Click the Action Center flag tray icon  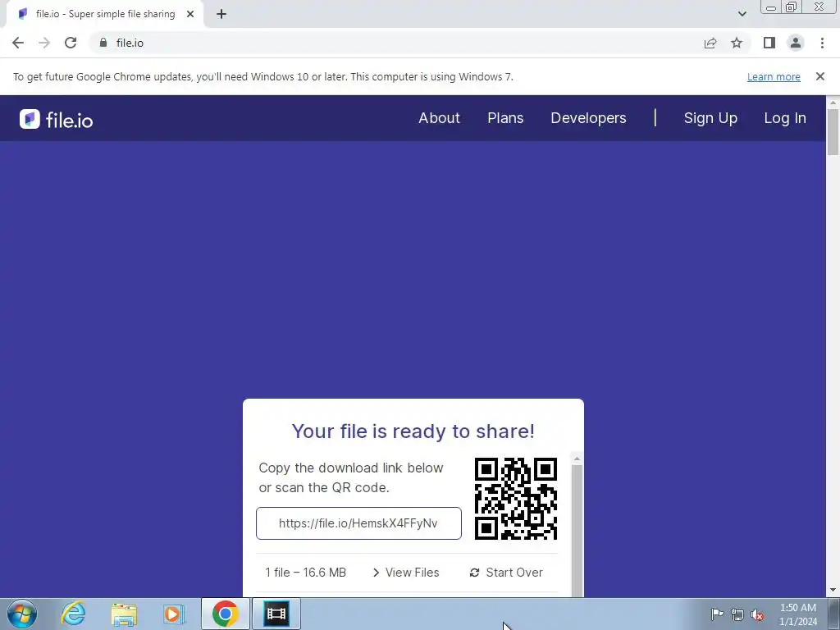(x=717, y=614)
